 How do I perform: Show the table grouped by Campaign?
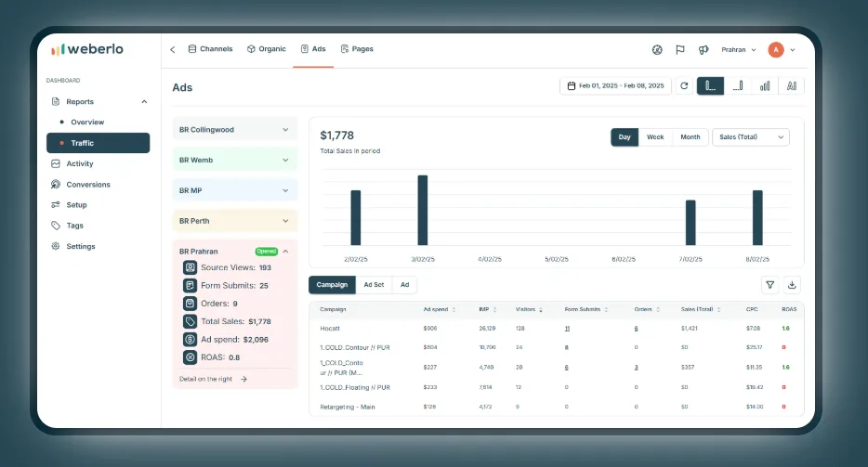[x=332, y=285]
